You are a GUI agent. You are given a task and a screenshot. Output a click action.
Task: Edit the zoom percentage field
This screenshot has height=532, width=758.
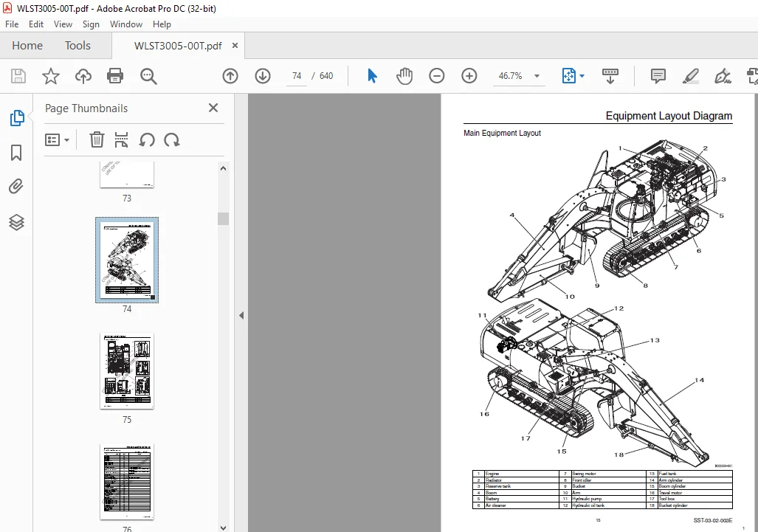tap(511, 76)
